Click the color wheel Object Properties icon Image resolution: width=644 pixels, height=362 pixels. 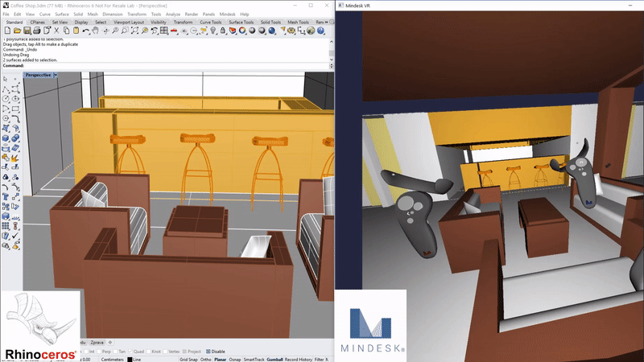coord(242,31)
